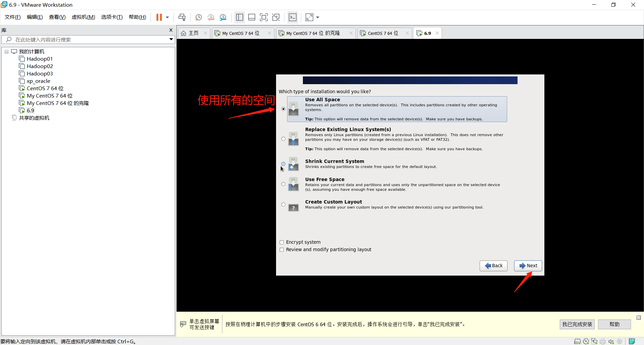Open the stretch display options dropdown arrow
Viewport: 644px width, 345px height.
318,17
